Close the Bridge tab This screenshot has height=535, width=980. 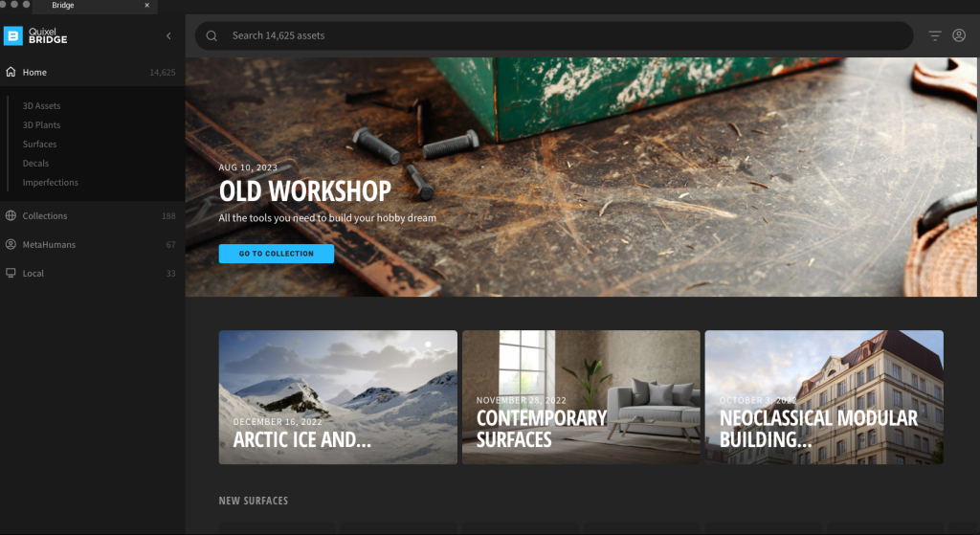146,5
